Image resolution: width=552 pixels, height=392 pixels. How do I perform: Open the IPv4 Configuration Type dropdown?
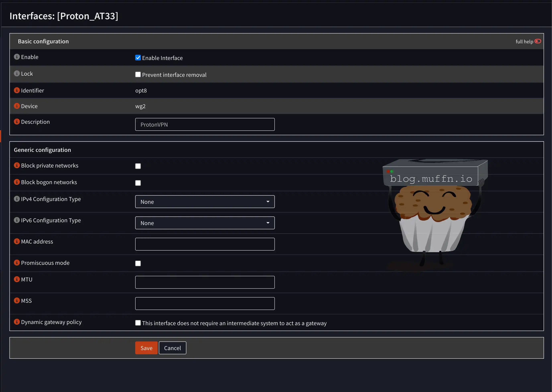(205, 202)
